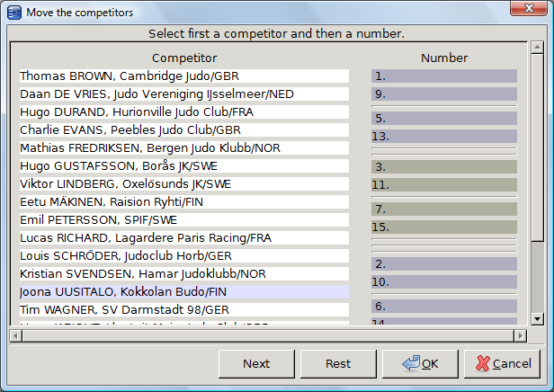Select number slot 13.
The width and height of the screenshot is (554, 392).
[443, 137]
